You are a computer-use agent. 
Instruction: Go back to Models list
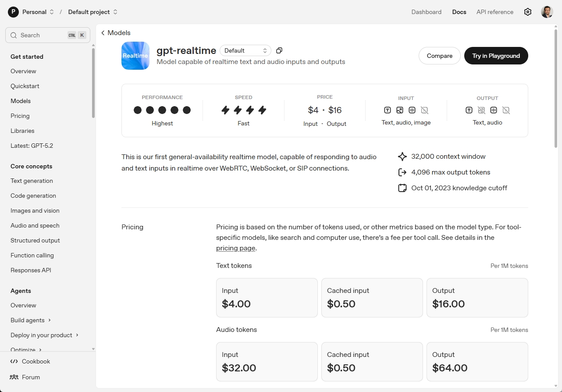(116, 33)
